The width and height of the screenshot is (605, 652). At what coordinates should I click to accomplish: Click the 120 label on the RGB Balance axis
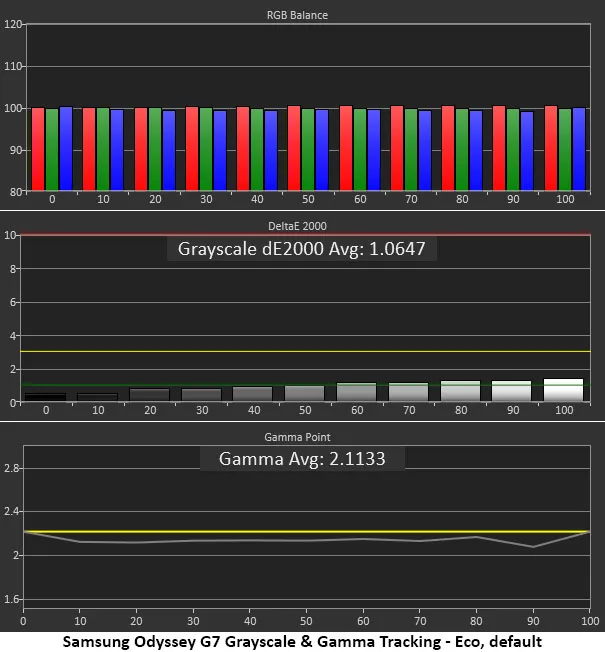coord(13,24)
